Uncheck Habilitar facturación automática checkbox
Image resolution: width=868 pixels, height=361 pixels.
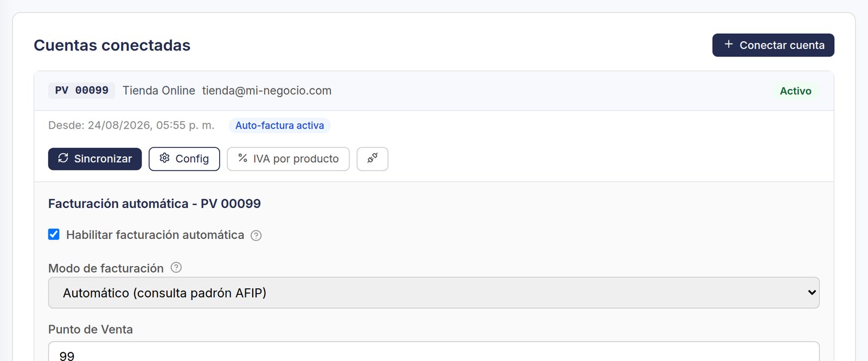[54, 235]
